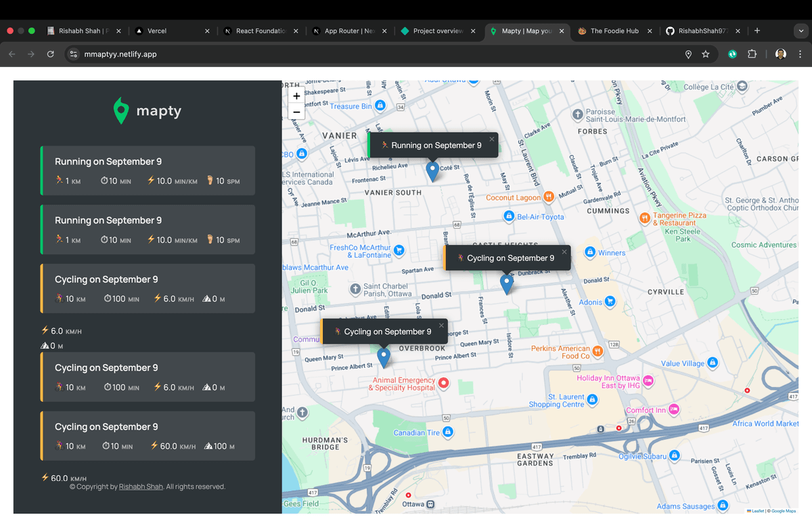Select the first Running on September 9 workout
812x527 pixels.
pos(148,170)
